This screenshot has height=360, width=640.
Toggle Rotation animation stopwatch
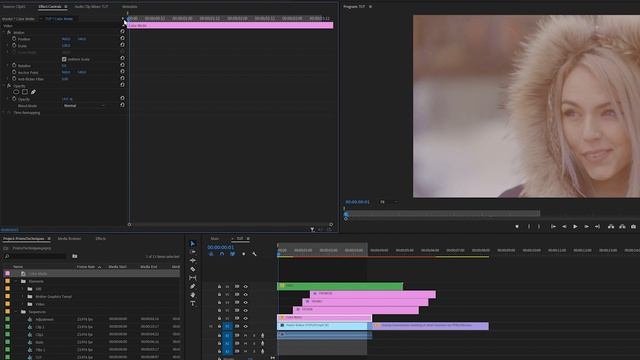[x=14, y=65]
